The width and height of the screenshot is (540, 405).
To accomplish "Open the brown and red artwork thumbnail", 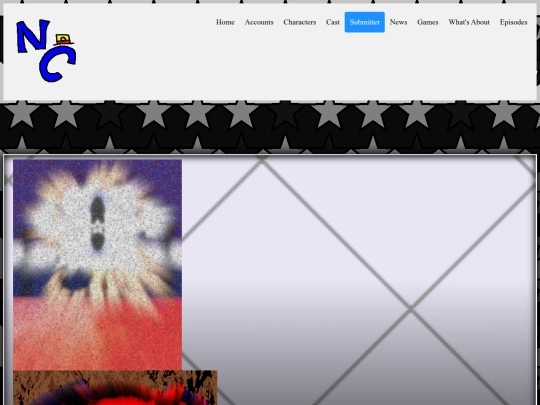I will coord(115,387).
